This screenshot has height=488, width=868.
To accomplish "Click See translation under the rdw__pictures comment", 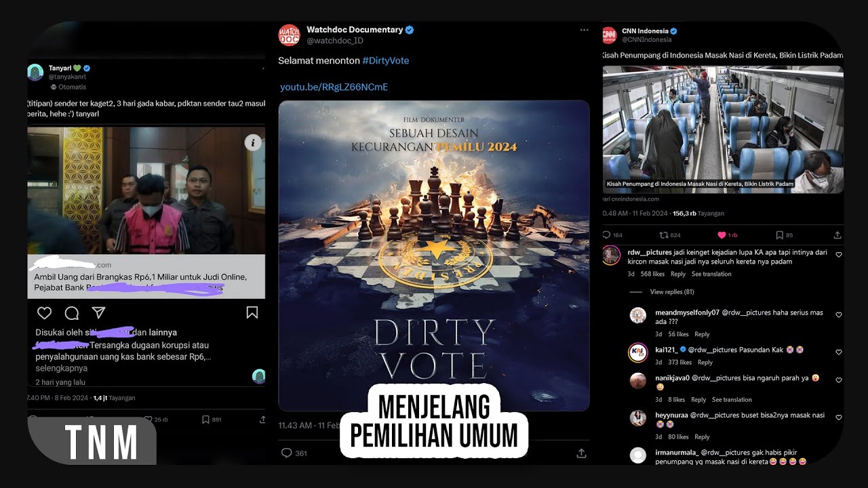I will tap(711, 274).
